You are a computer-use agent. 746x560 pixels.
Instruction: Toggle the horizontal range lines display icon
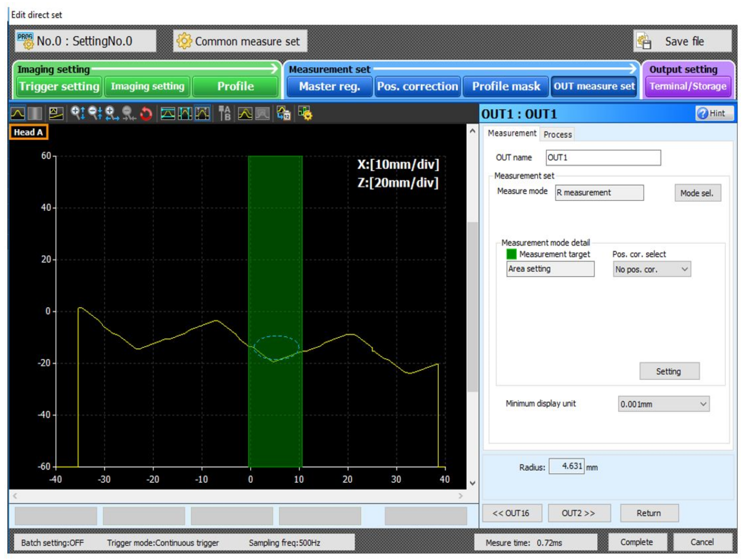pos(168,113)
